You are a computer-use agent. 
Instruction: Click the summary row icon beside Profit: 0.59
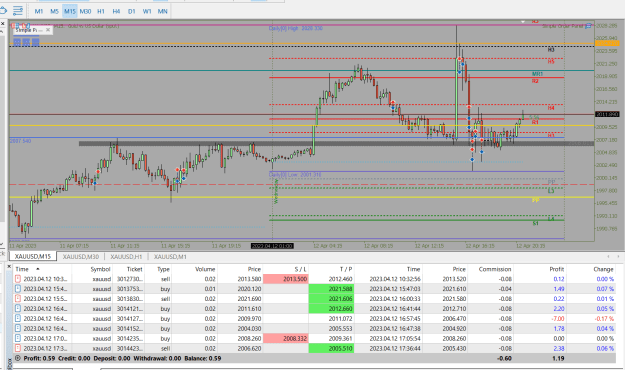coord(18,358)
